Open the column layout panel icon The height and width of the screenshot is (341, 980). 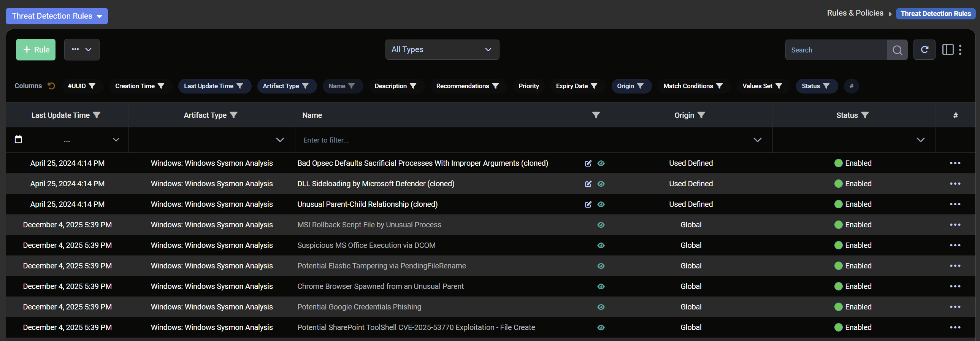tap(947, 49)
